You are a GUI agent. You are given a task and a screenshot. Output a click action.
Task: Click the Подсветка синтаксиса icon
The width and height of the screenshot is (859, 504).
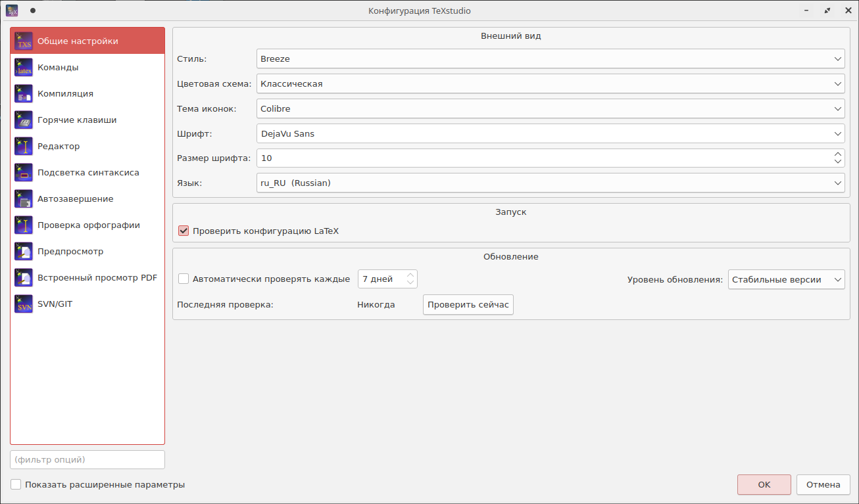(24, 172)
